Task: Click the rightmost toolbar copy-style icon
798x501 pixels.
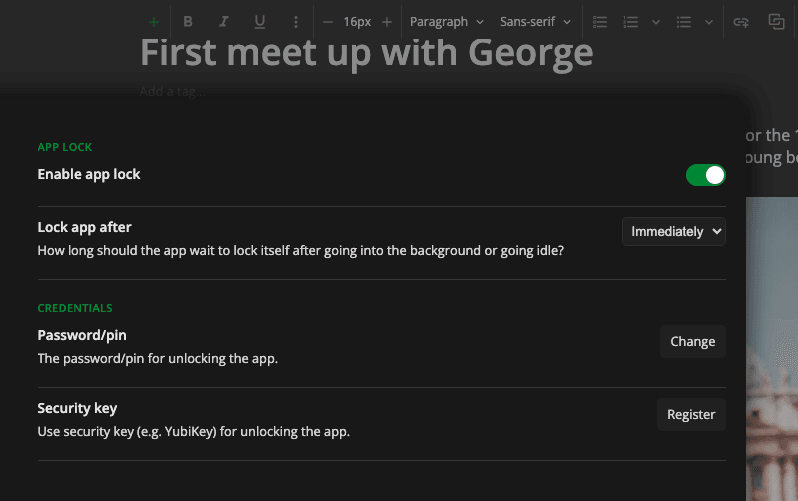Action: click(776, 21)
